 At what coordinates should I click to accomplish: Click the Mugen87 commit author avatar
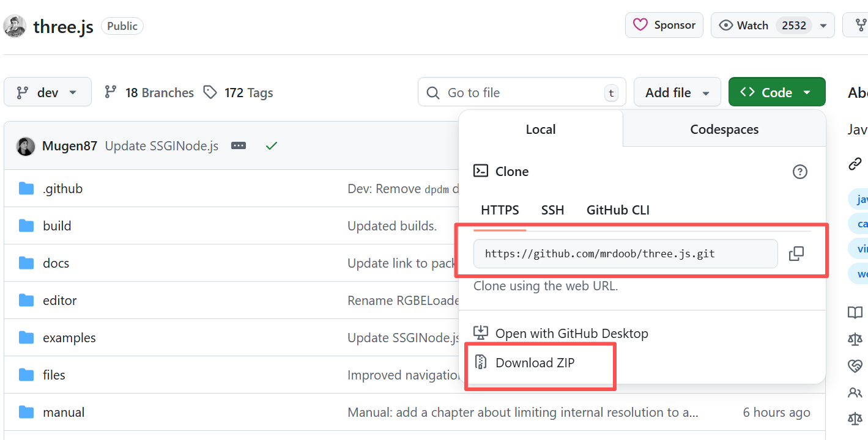tap(26, 146)
